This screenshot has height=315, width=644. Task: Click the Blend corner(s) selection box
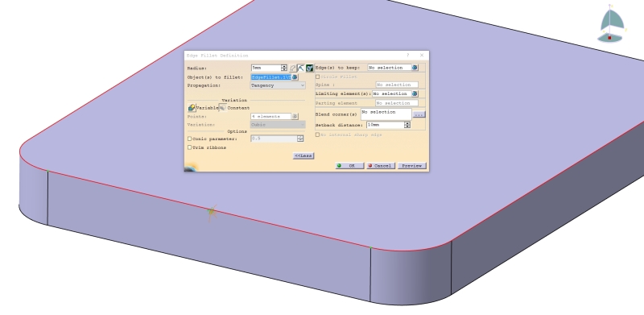coord(386,114)
